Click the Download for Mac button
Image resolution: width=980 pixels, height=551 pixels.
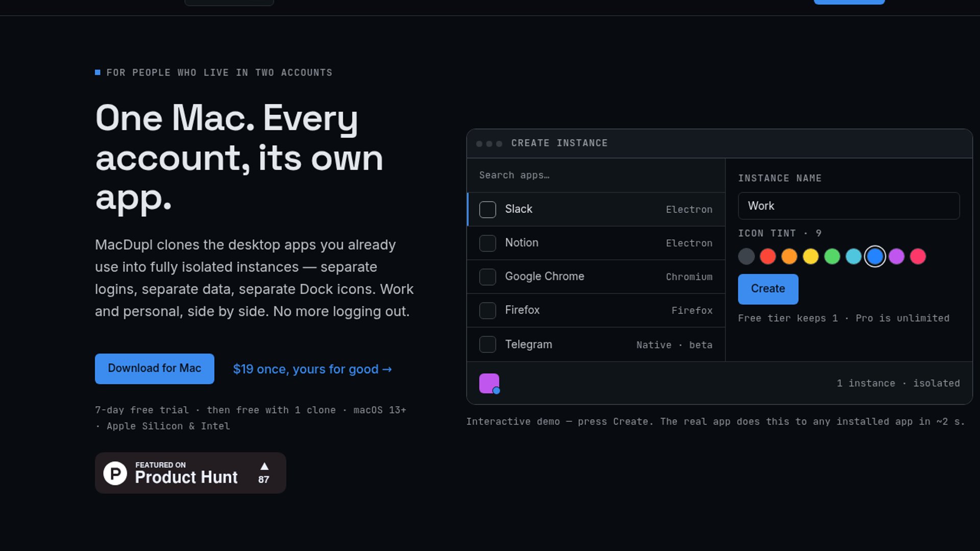pos(155,368)
